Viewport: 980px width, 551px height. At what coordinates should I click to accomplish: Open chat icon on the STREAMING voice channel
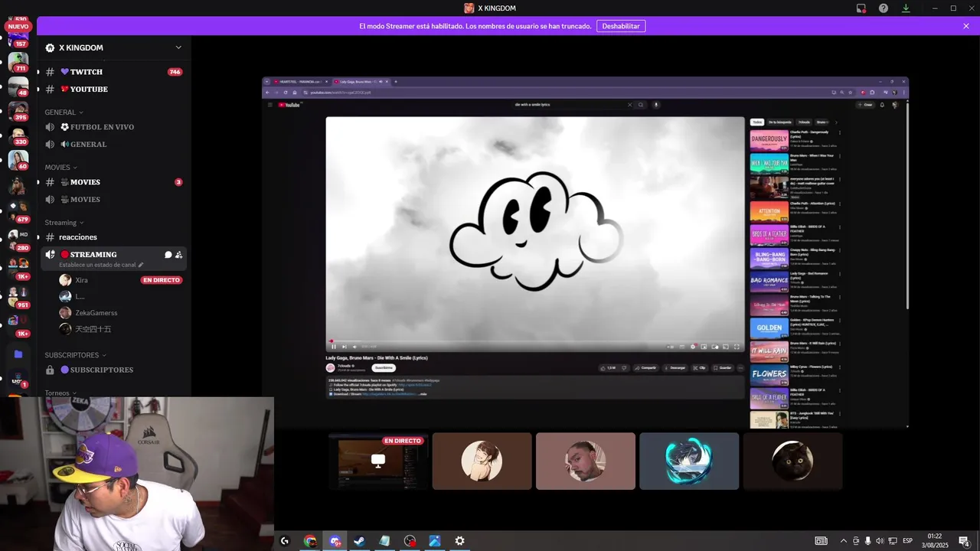click(168, 255)
